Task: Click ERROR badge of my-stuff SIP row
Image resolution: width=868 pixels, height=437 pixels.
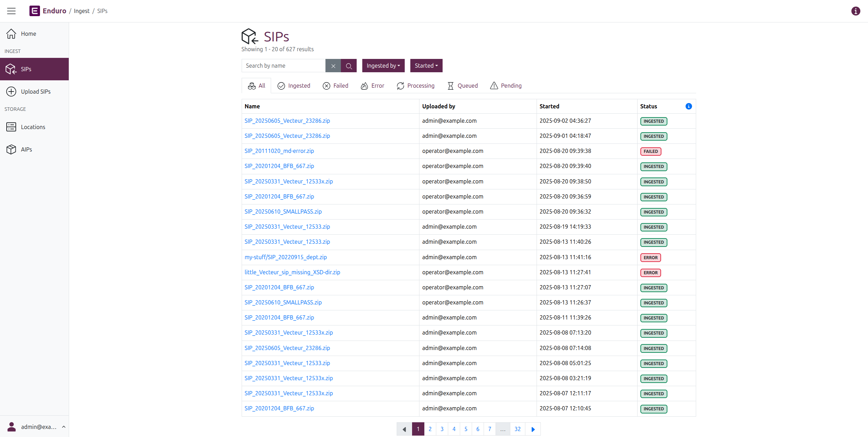Action: tap(651, 257)
